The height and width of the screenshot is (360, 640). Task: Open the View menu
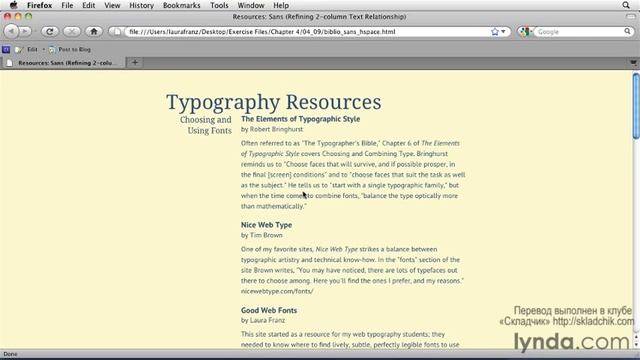coord(112,5)
